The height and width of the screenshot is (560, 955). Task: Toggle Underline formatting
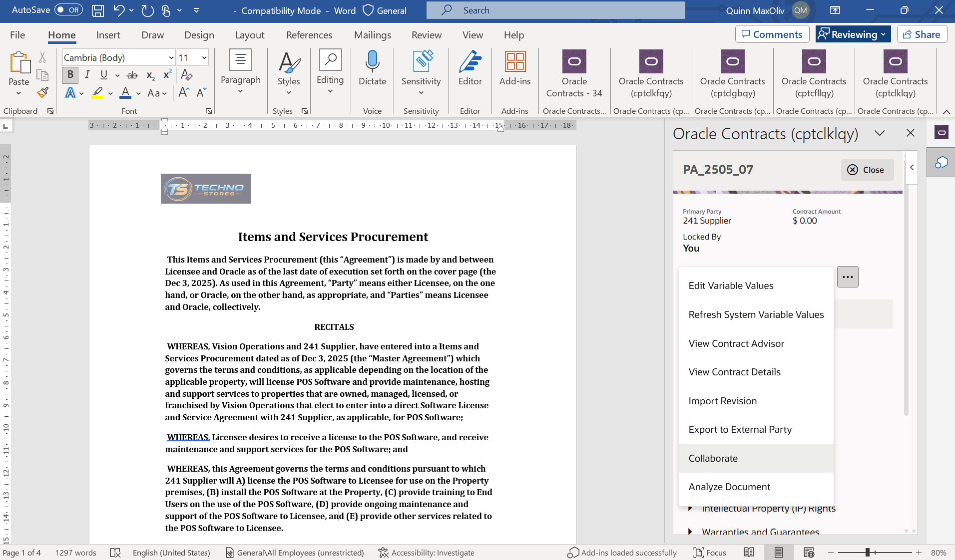click(x=104, y=75)
